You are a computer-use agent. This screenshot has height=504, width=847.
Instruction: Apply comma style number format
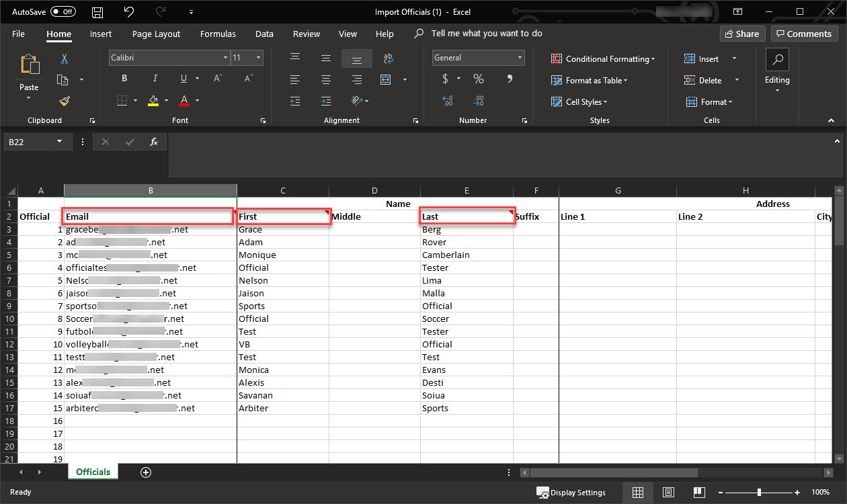coord(510,79)
